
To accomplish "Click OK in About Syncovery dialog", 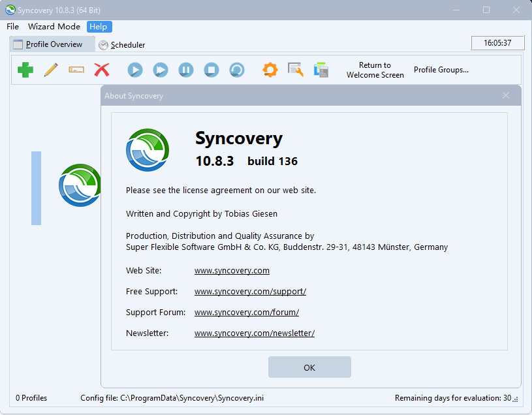I will 309,367.
